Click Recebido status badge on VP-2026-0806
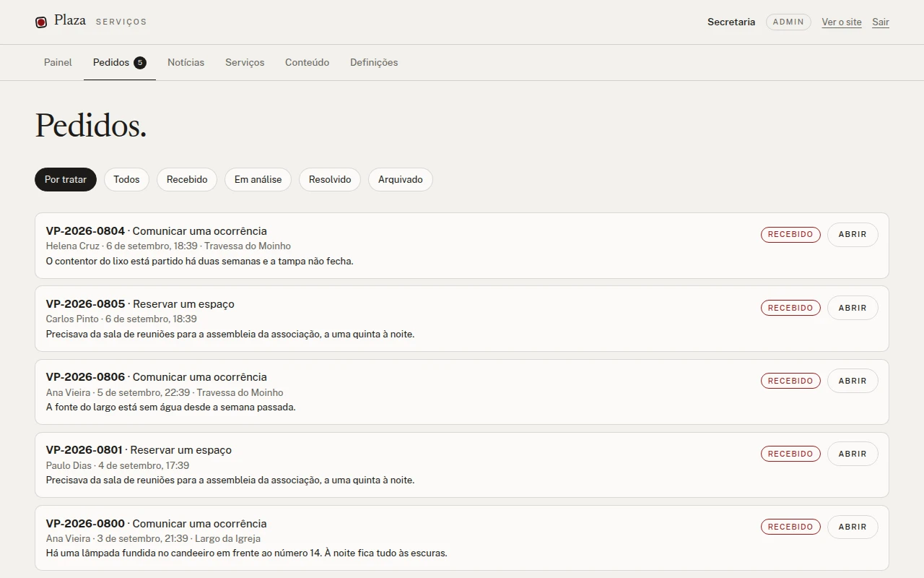The width and height of the screenshot is (924, 578). 790,381
